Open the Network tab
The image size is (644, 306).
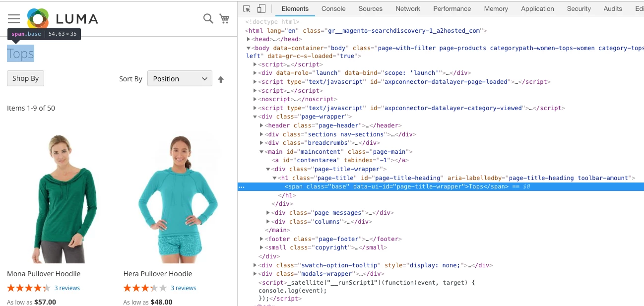pos(408,8)
